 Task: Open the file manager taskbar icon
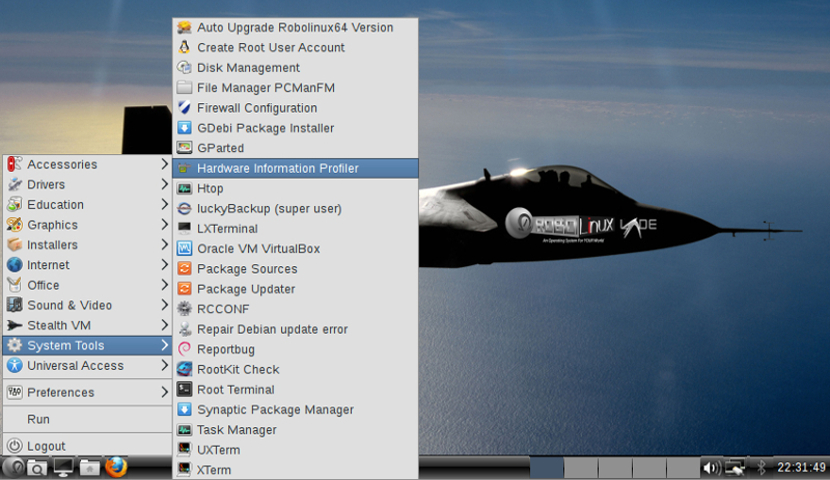(90, 467)
